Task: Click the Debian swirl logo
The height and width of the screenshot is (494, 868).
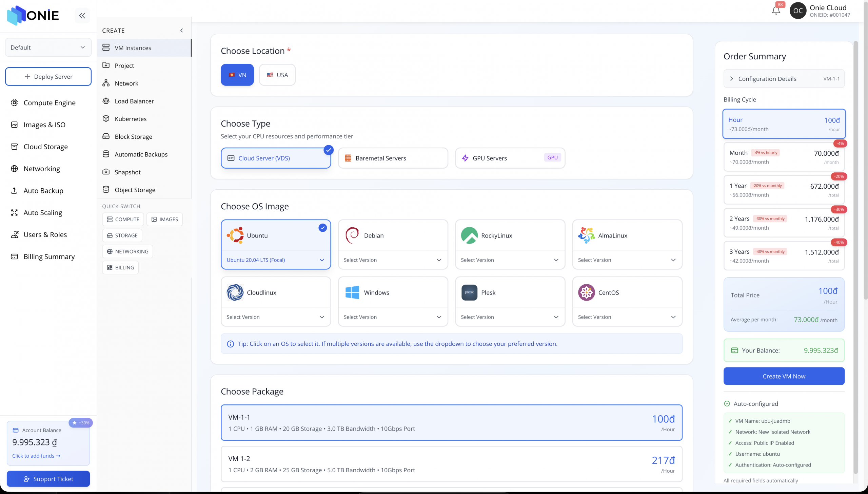Action: pos(352,235)
